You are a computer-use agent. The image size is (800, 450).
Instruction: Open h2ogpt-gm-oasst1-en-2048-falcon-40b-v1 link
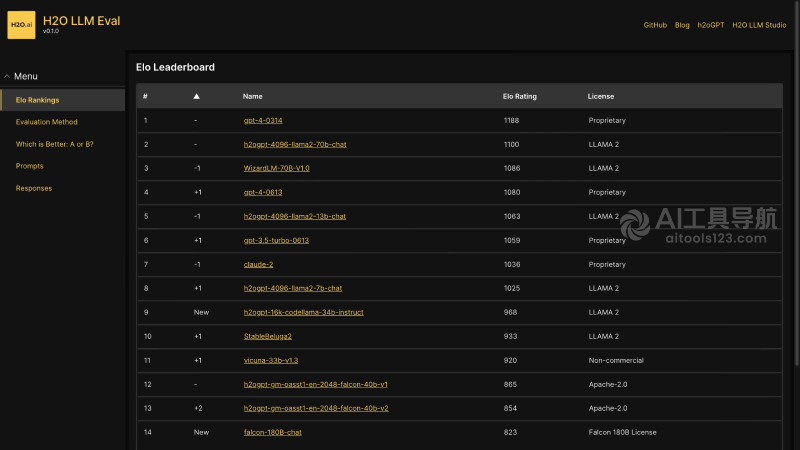315,384
